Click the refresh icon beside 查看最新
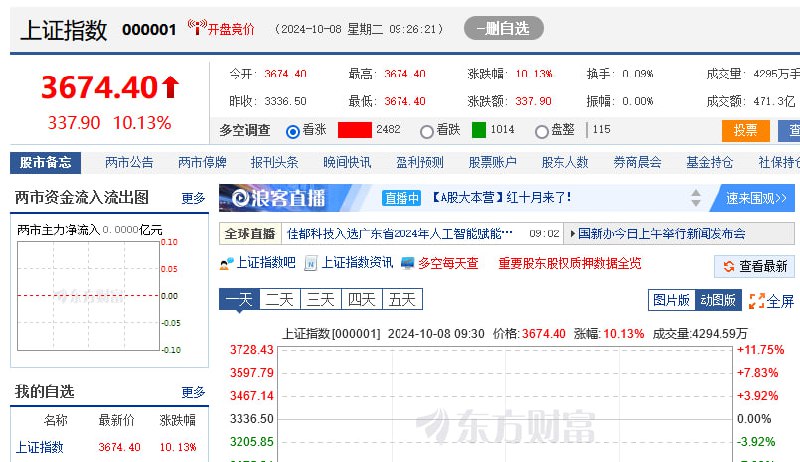800x462 pixels. pos(729,266)
